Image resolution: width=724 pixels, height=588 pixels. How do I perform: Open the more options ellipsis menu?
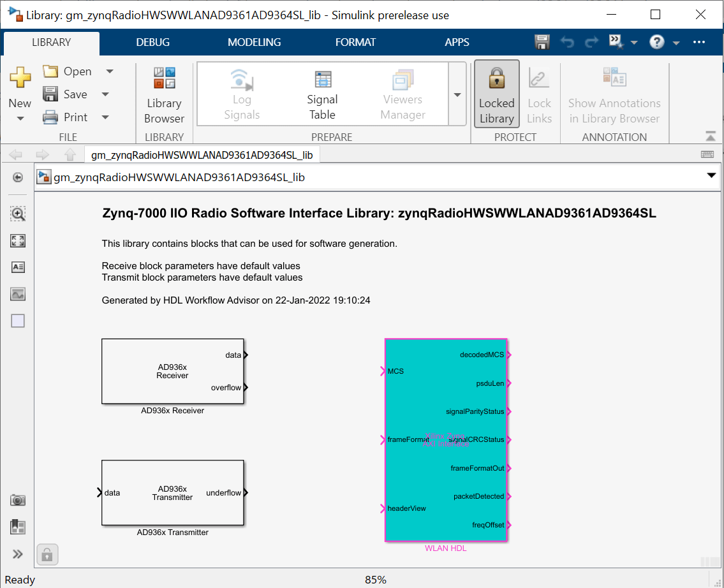[x=699, y=42]
